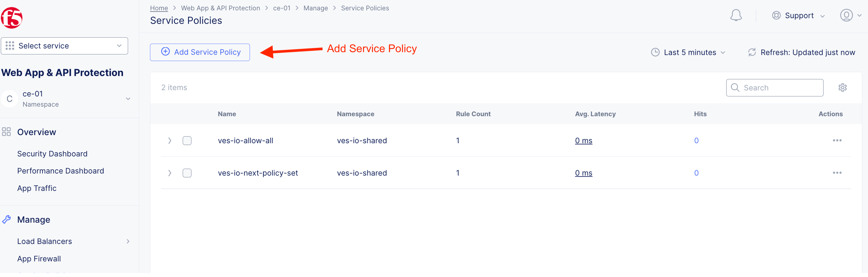Click the Manage wrench icon
Screen dimensions: 868x277
pos(6,219)
